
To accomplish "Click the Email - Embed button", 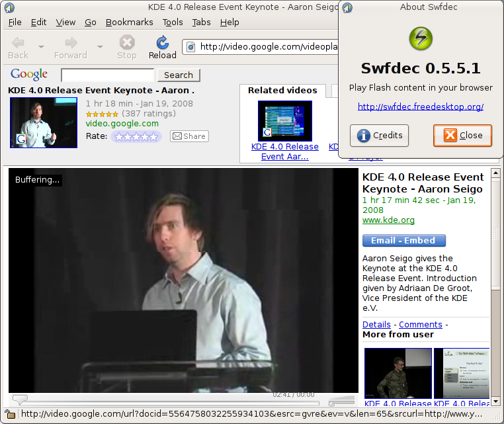I will (x=404, y=241).
